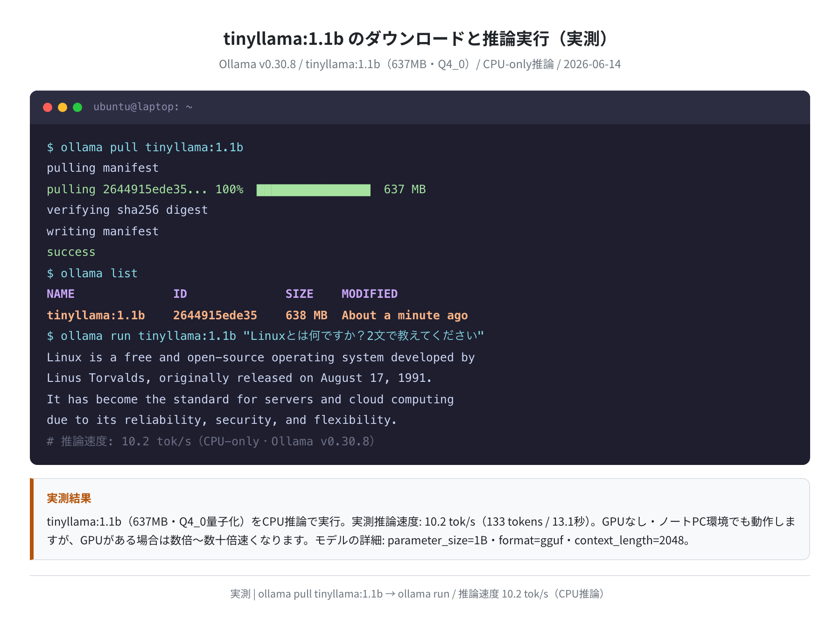The height and width of the screenshot is (619, 840).
Task: Click the terminal title 'ubuntu@laptop: ~'
Action: coord(143,107)
